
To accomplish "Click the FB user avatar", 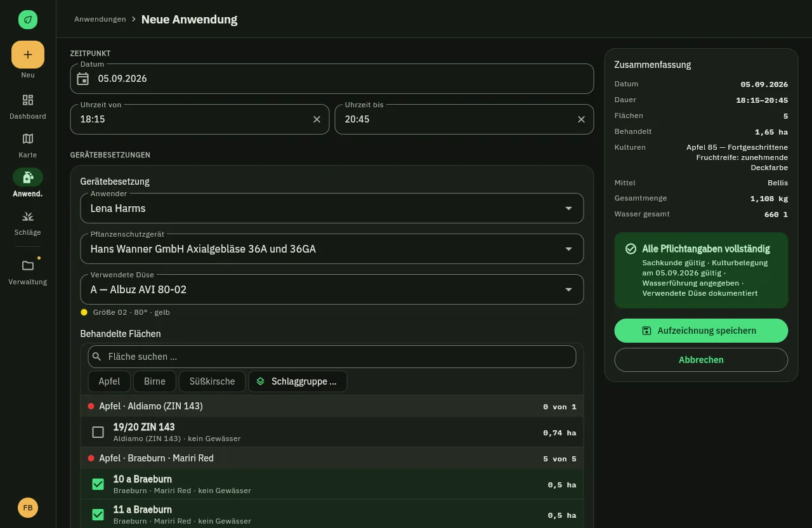I will point(28,508).
